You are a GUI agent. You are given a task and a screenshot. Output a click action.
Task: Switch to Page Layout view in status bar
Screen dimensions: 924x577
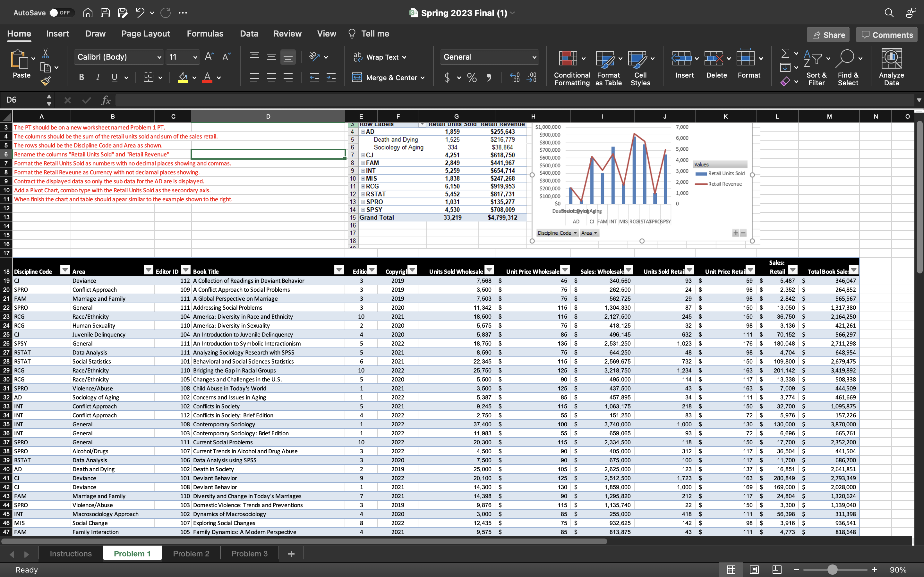754,569
